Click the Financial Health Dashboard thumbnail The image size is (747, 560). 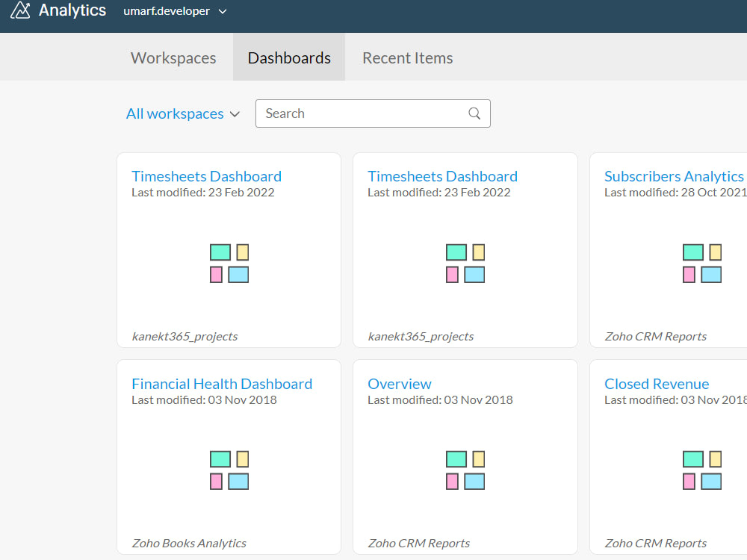click(229, 470)
